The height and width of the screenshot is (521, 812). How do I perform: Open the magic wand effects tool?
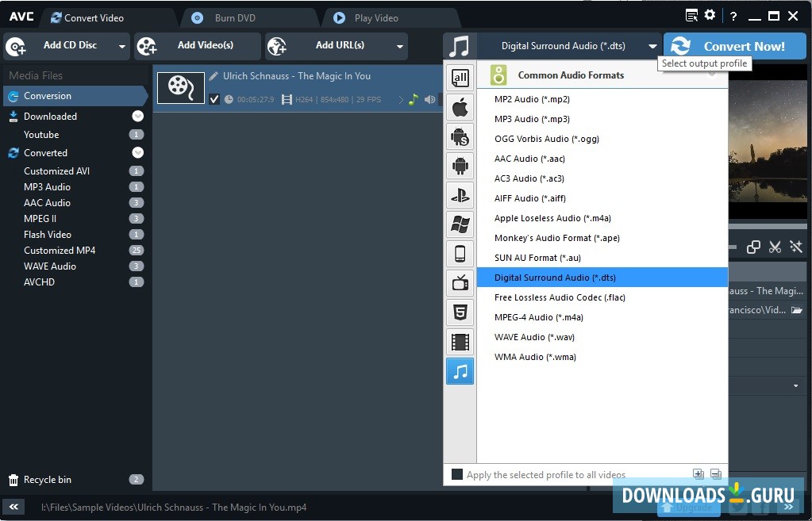(x=796, y=247)
